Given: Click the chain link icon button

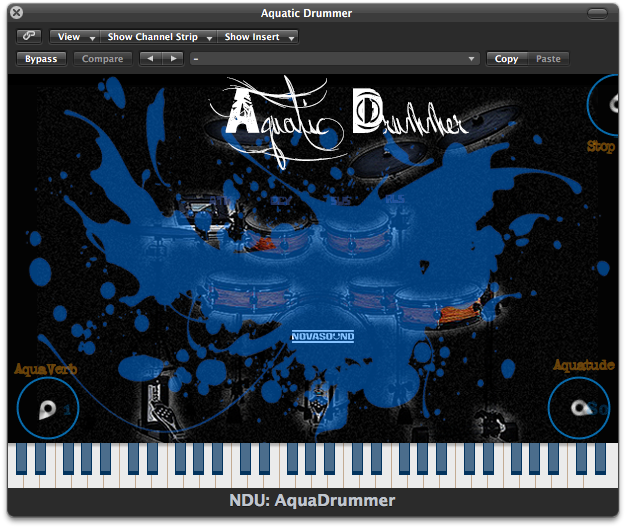Looking at the screenshot, I should click(29, 36).
